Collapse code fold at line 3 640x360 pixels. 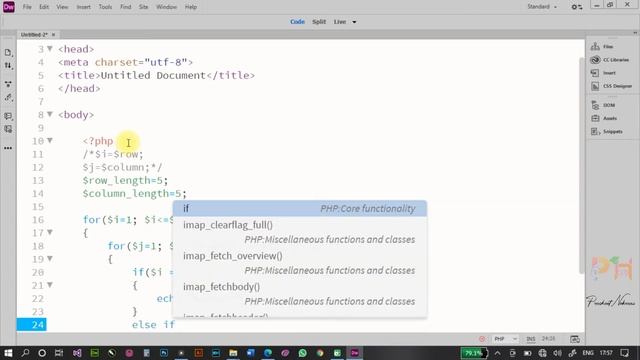[50, 49]
